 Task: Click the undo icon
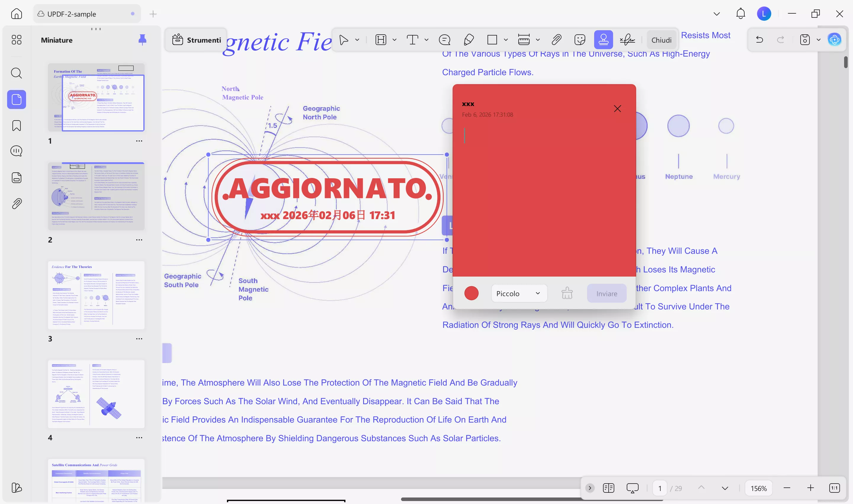760,39
